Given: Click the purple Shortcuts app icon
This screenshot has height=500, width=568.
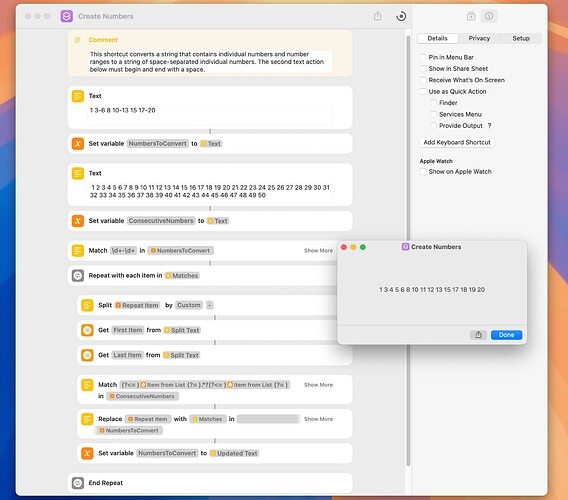Looking at the screenshot, I should point(67,16).
